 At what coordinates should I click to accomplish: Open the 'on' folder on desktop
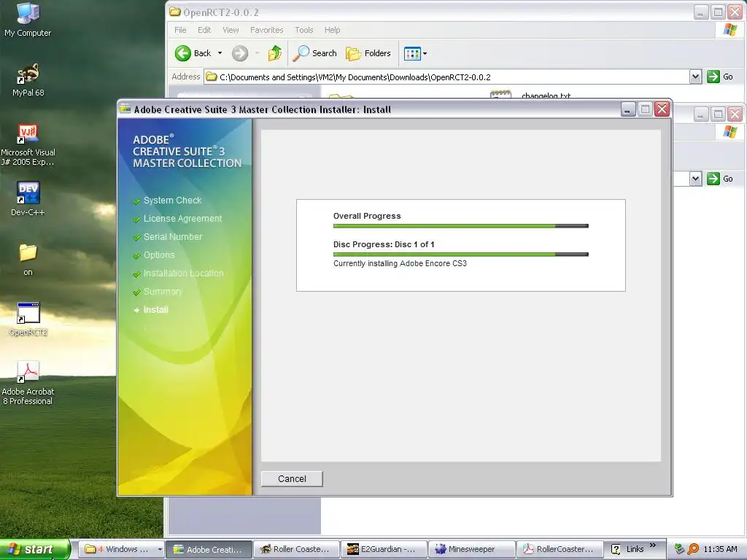(28, 260)
